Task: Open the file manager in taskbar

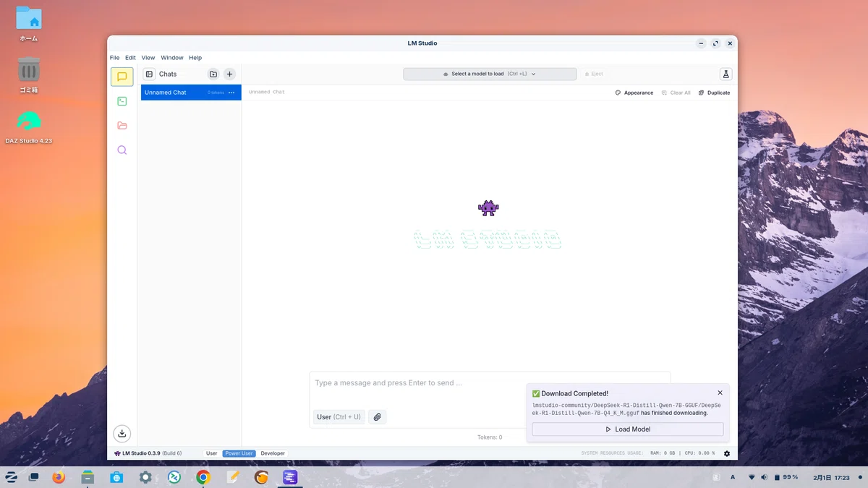Action: (x=88, y=477)
